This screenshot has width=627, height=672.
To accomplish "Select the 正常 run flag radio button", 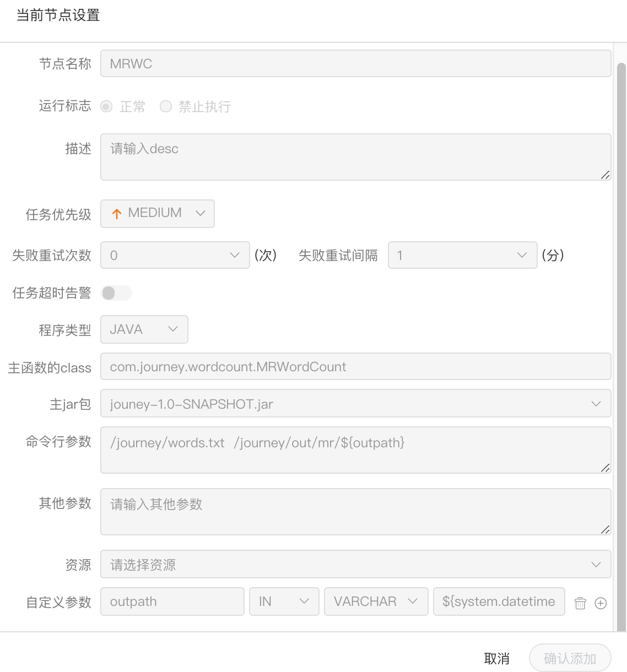I will click(x=107, y=106).
